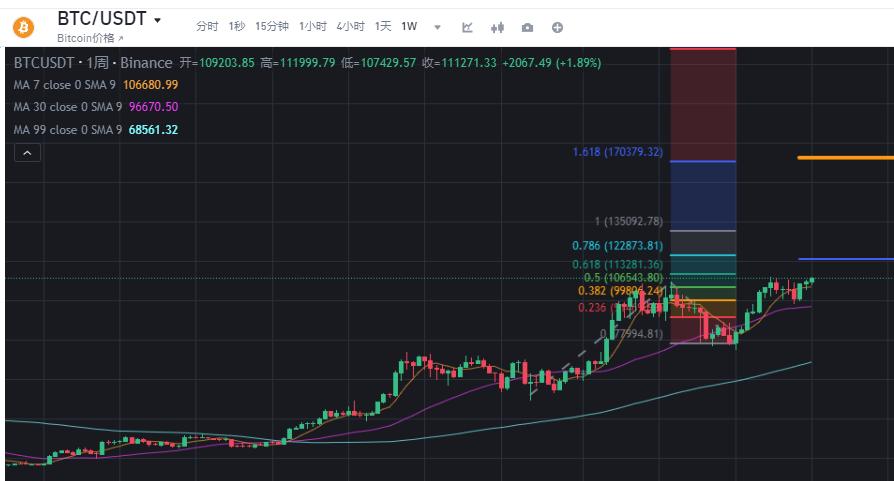This screenshot has height=481, width=894.
Task: Select the 1W weekly timeframe
Action: (x=410, y=26)
